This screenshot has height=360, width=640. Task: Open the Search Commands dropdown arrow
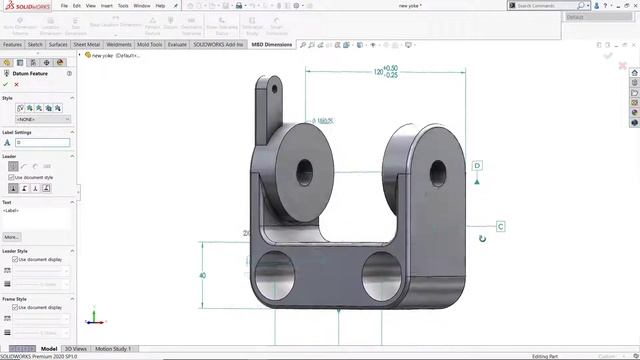588,6
